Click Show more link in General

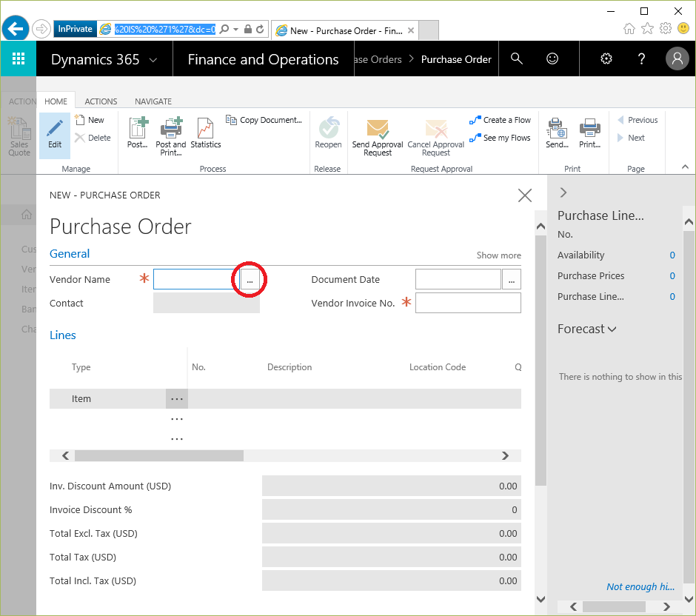tap(498, 255)
